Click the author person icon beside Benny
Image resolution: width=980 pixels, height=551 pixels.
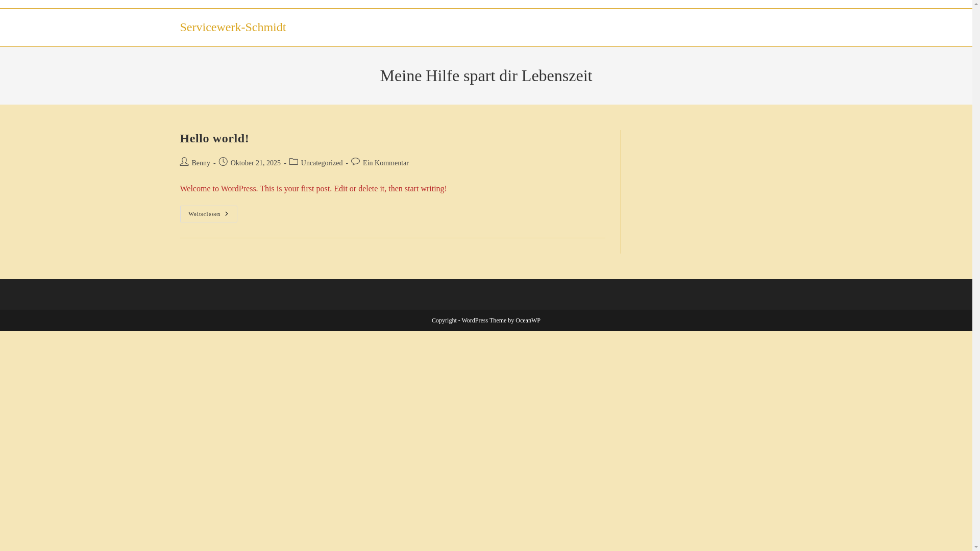pyautogui.click(x=184, y=162)
